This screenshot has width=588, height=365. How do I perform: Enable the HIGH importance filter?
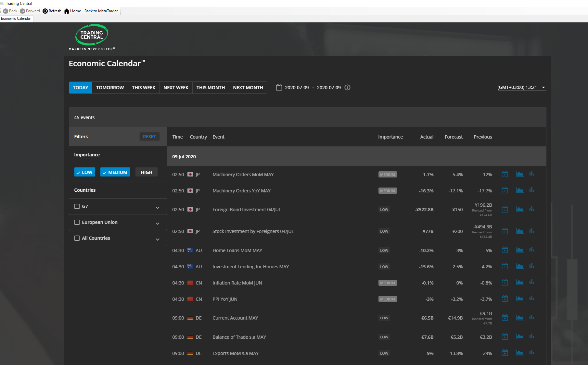tap(146, 172)
